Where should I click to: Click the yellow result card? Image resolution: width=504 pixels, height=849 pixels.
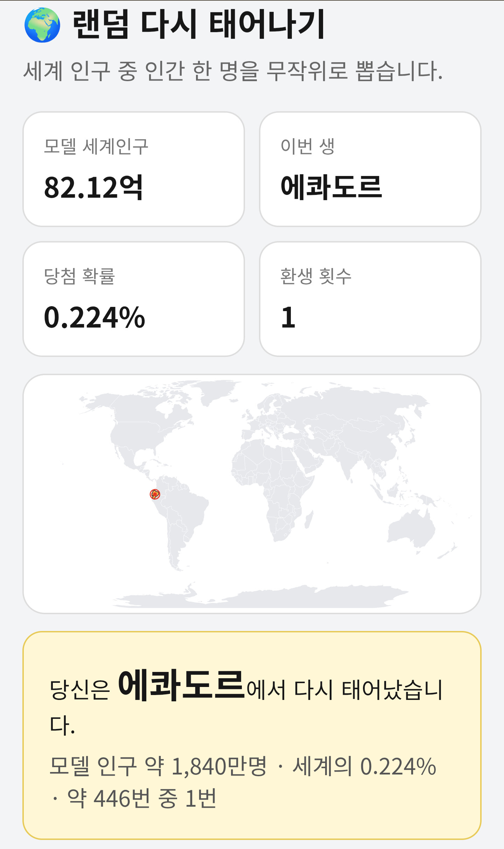(252, 736)
